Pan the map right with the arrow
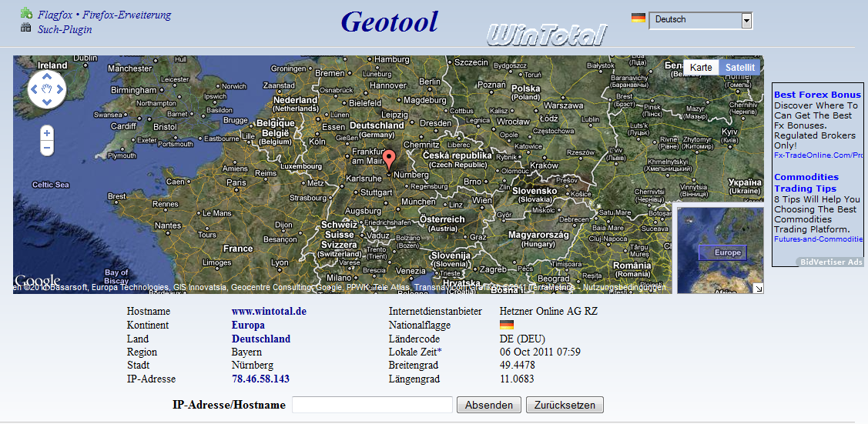 (x=59, y=89)
